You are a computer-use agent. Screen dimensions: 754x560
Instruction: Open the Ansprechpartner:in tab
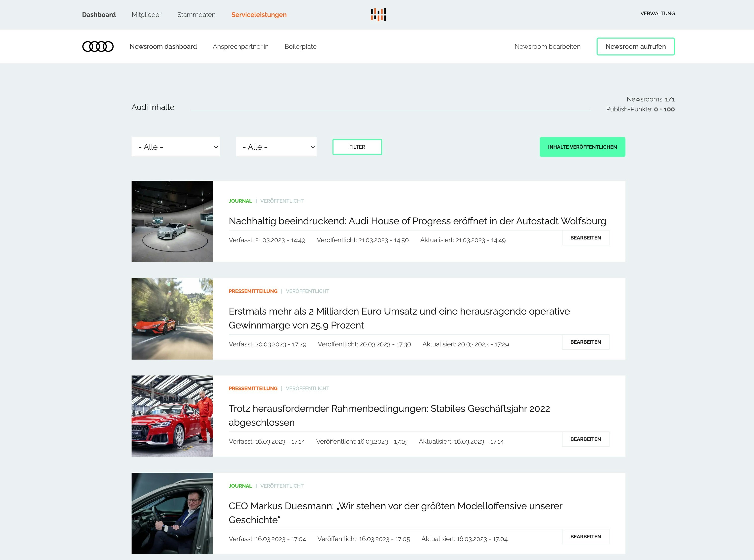coord(241,47)
